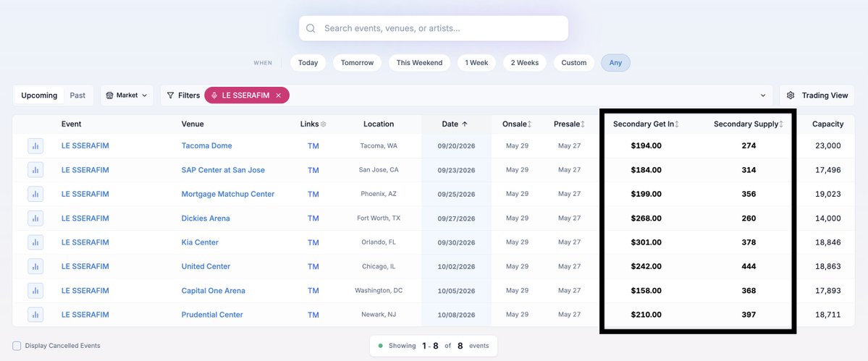This screenshot has height=361, width=868.
Task: Click the Capacity column header
Action: point(827,124)
